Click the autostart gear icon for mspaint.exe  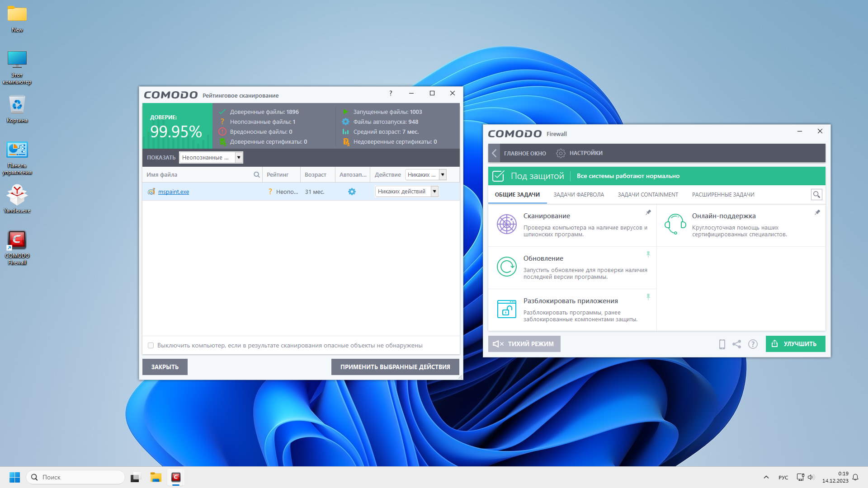click(x=352, y=192)
